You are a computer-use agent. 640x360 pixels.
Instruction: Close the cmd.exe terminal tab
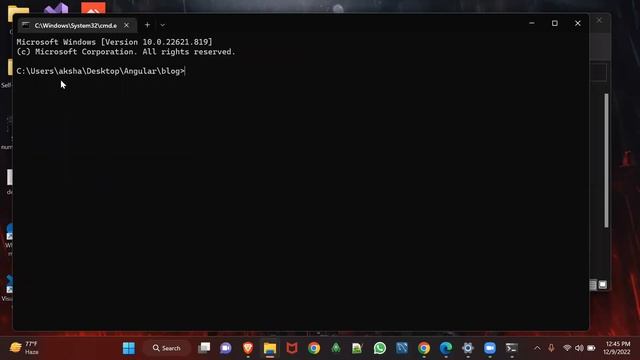pyautogui.click(x=127, y=25)
